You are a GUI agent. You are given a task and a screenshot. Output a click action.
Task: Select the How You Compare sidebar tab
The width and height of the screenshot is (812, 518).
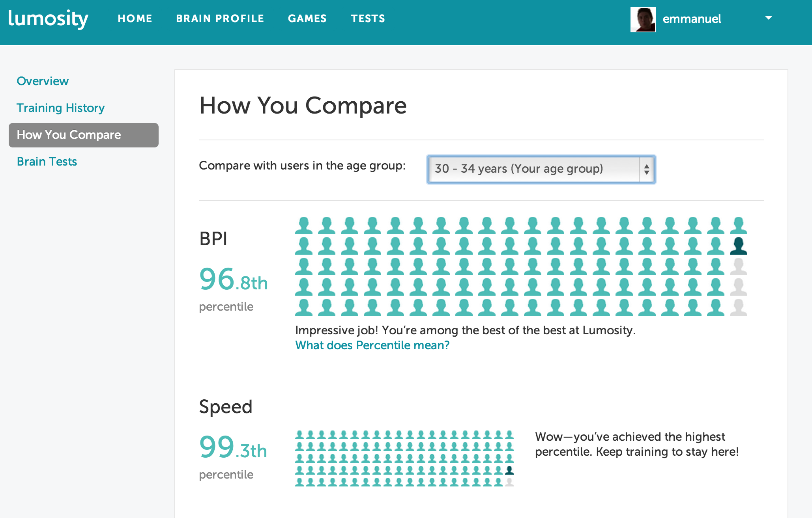(x=83, y=135)
